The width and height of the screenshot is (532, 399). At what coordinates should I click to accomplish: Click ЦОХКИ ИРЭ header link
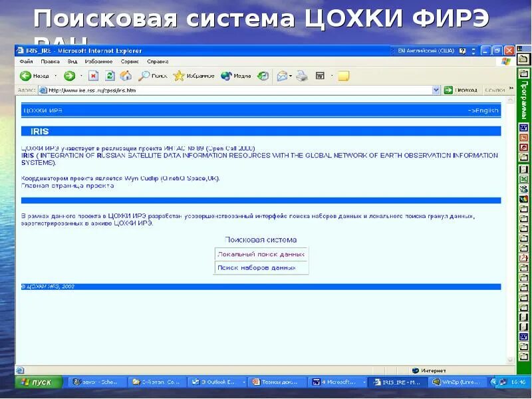pos(43,110)
